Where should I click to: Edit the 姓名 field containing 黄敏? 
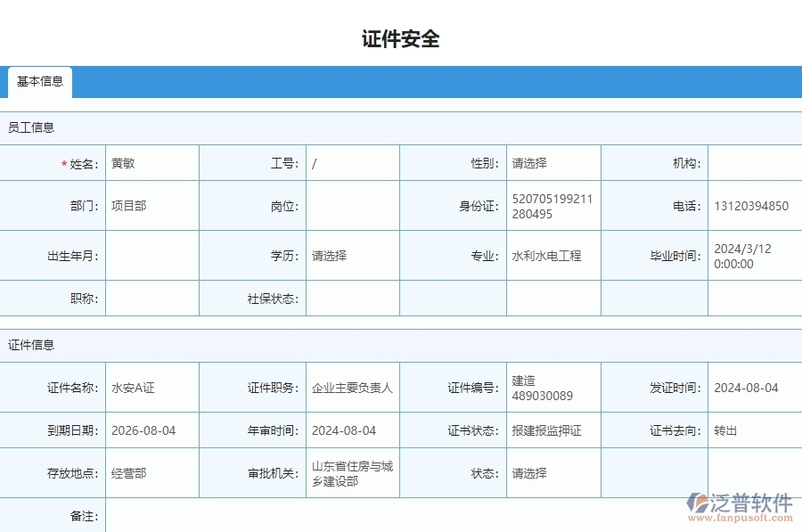[x=150, y=162]
